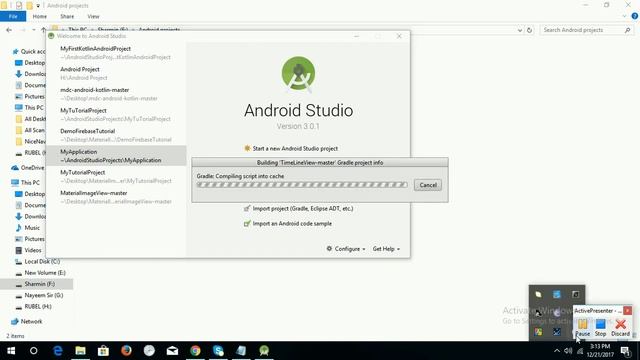Cancel the Gradle build progress dialog

[x=428, y=185]
